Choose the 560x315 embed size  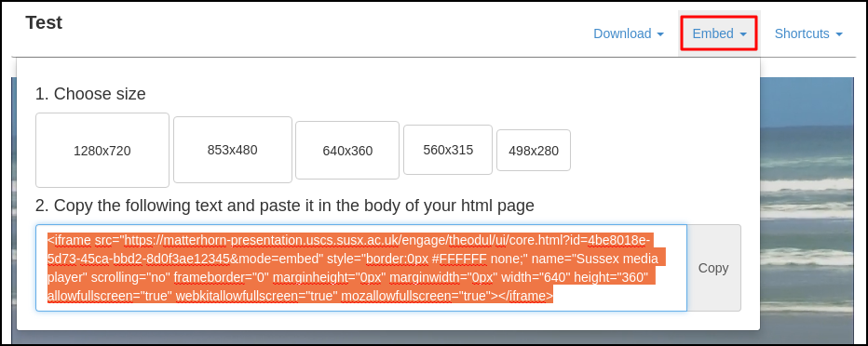[x=448, y=150]
